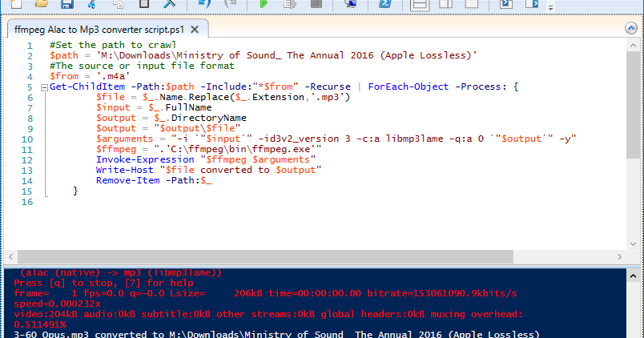Click line number 10 in the gutter
This screenshot has height=338, width=644.
point(27,139)
